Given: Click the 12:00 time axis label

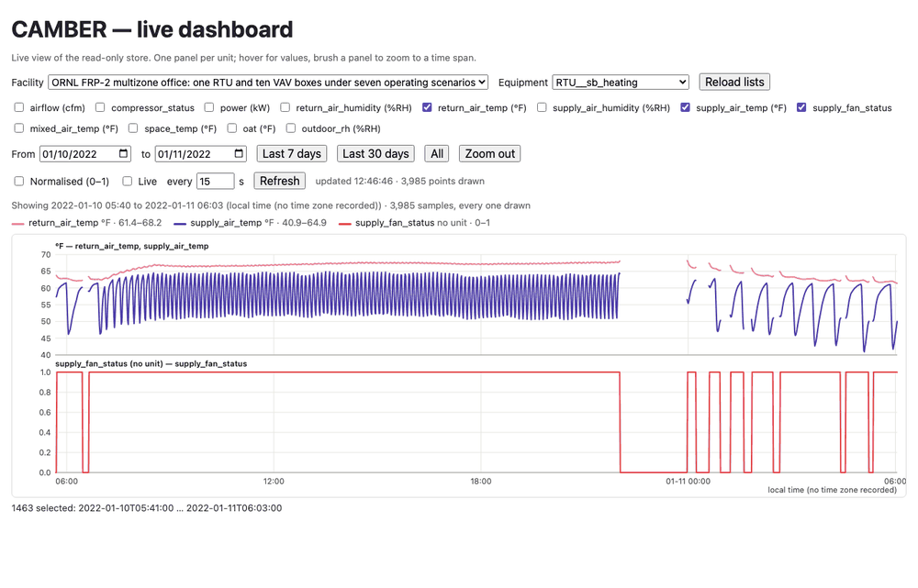Looking at the screenshot, I should 274,482.
